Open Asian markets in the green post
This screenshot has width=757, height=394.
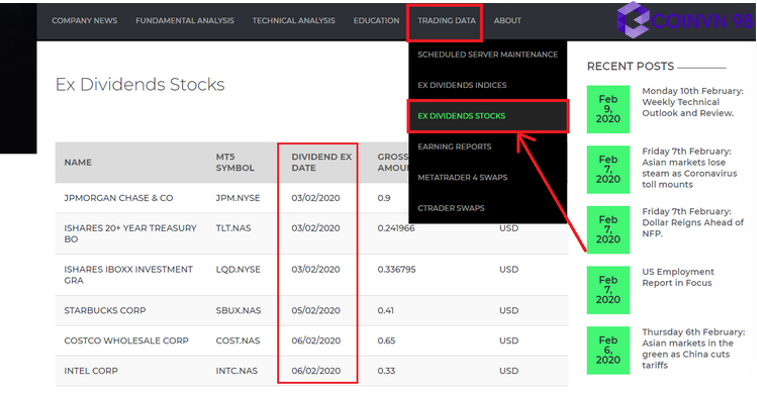point(693,348)
